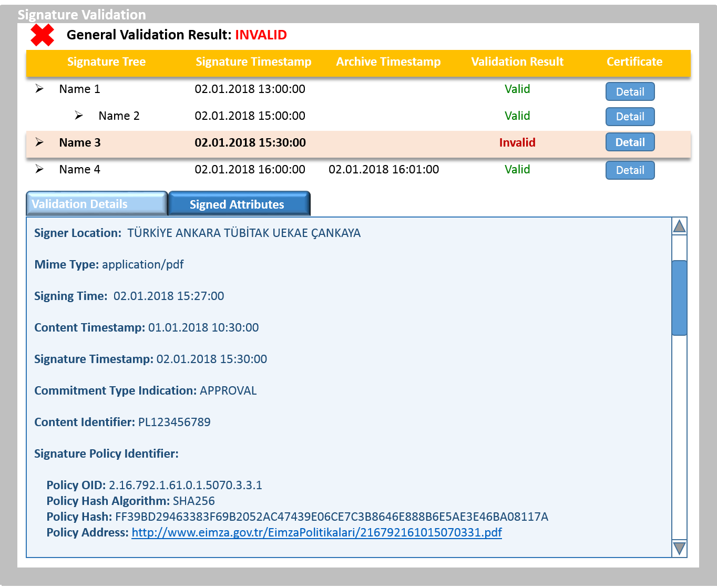Open the Policy Address PDF link
717x588 pixels.
[x=316, y=532]
